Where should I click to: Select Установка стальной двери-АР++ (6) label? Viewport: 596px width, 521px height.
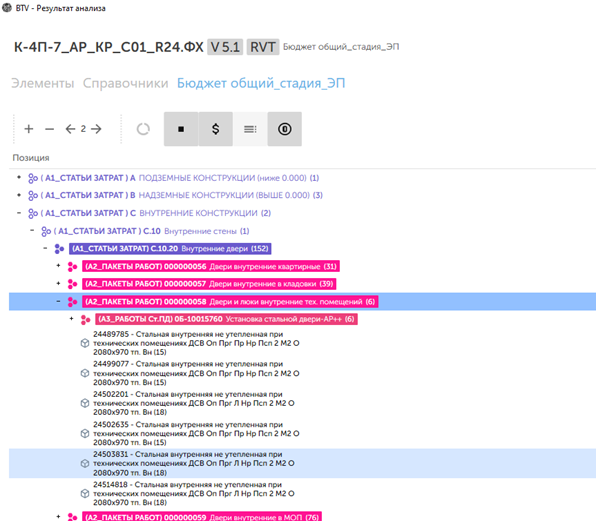click(226, 319)
